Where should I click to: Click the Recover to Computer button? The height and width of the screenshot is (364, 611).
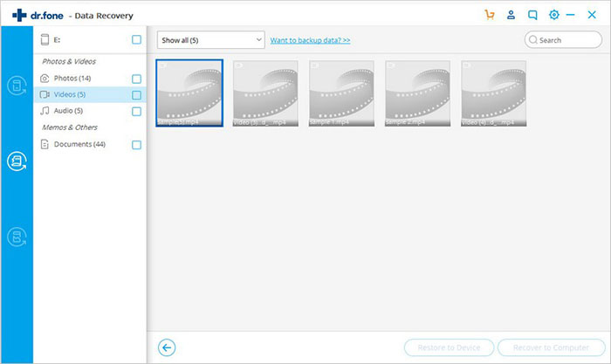click(x=551, y=347)
